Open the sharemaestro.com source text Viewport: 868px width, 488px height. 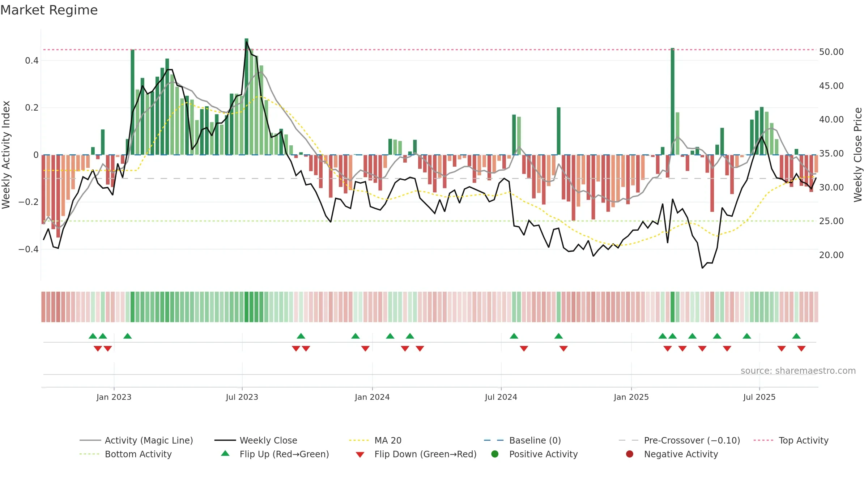click(x=798, y=371)
